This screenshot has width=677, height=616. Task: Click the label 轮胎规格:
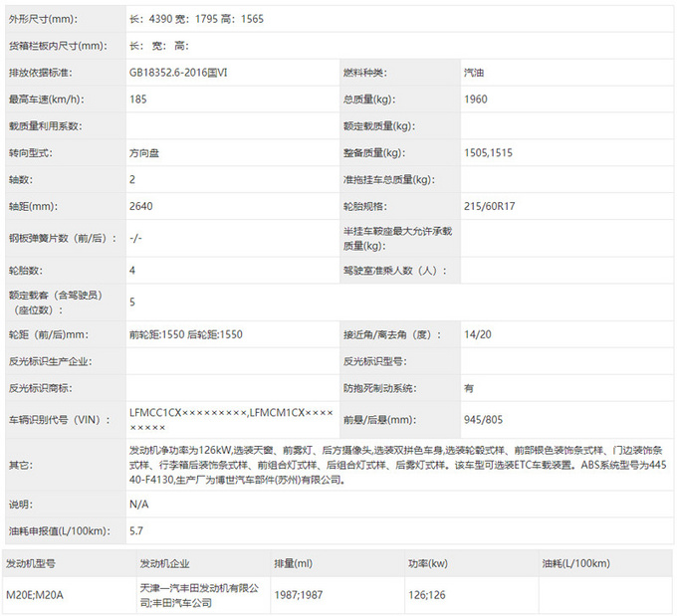tap(365, 206)
